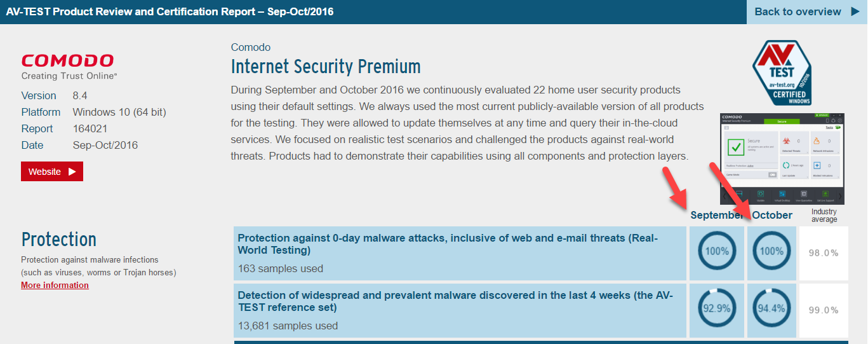Click the orange flame Network Intrusions icon
The image size is (868, 344).
(x=817, y=141)
